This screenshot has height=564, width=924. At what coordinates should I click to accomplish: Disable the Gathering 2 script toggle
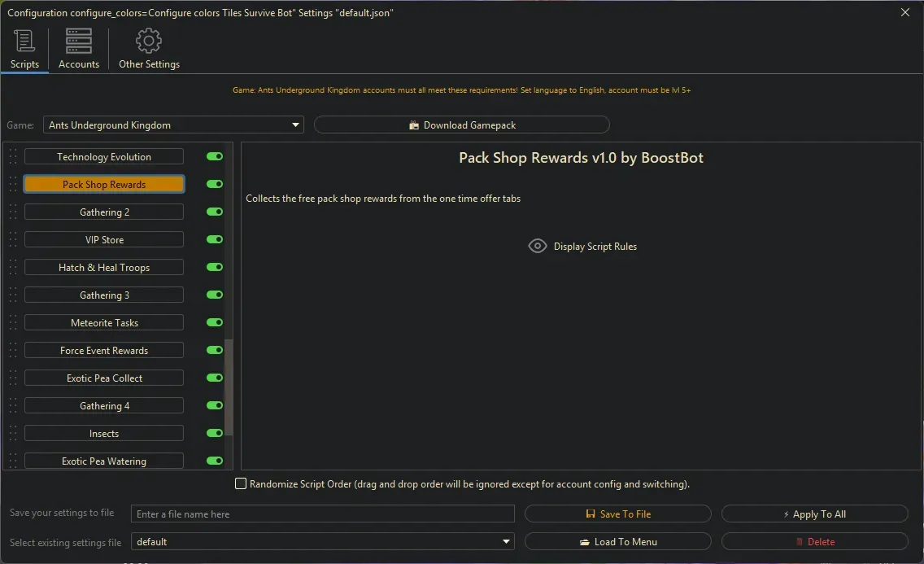(x=214, y=212)
